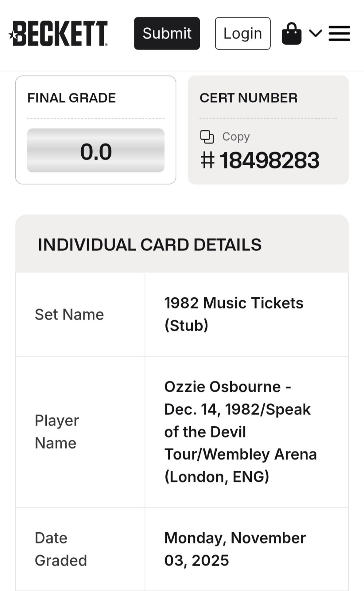Screen dimensions: 364x591
Task: Click the star in the Beckett logo
Action: pos(12,35)
